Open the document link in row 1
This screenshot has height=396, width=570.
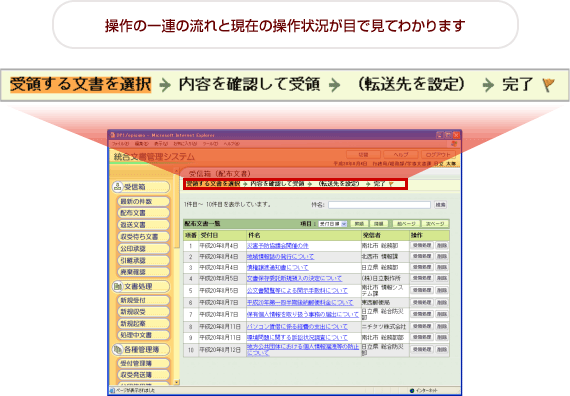(278, 246)
